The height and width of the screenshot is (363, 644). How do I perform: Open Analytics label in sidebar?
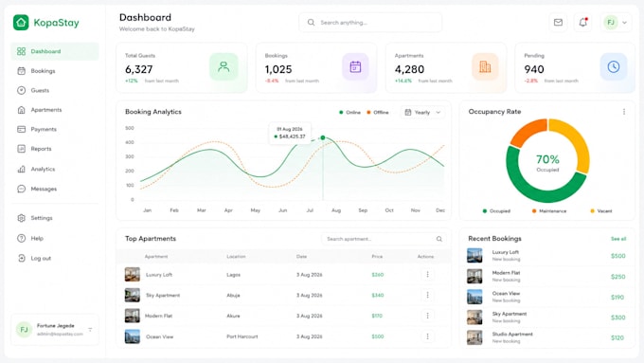tap(43, 169)
